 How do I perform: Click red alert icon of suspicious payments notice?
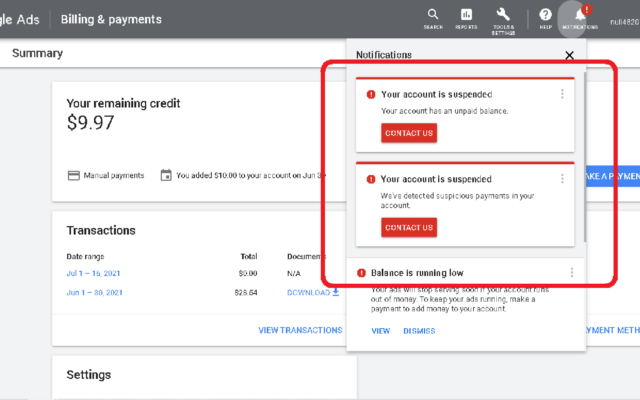point(371,179)
